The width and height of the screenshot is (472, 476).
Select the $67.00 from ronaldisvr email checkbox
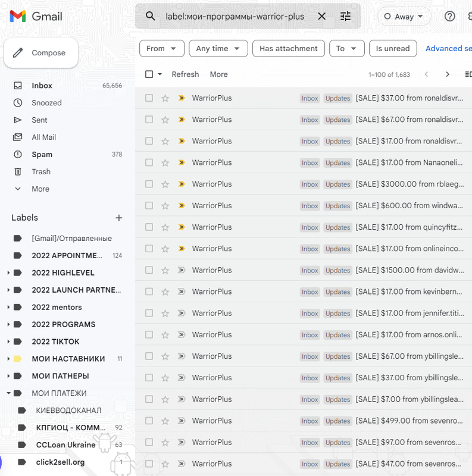click(x=149, y=120)
